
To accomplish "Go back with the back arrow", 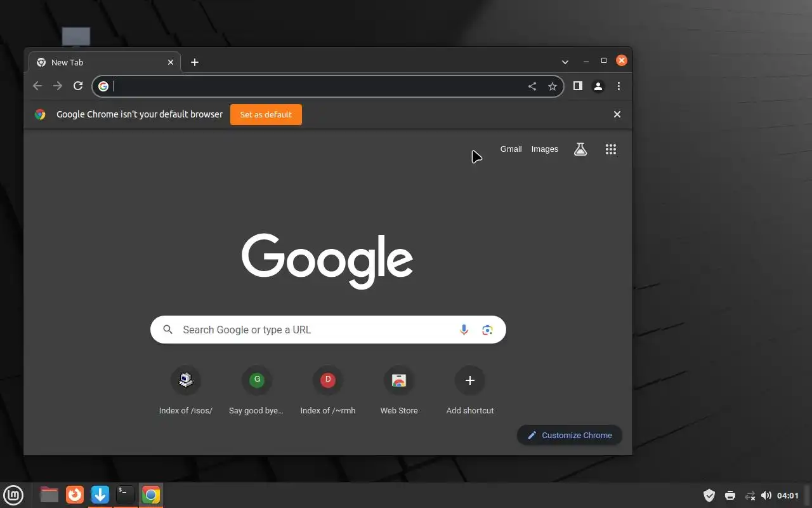I will [x=37, y=86].
